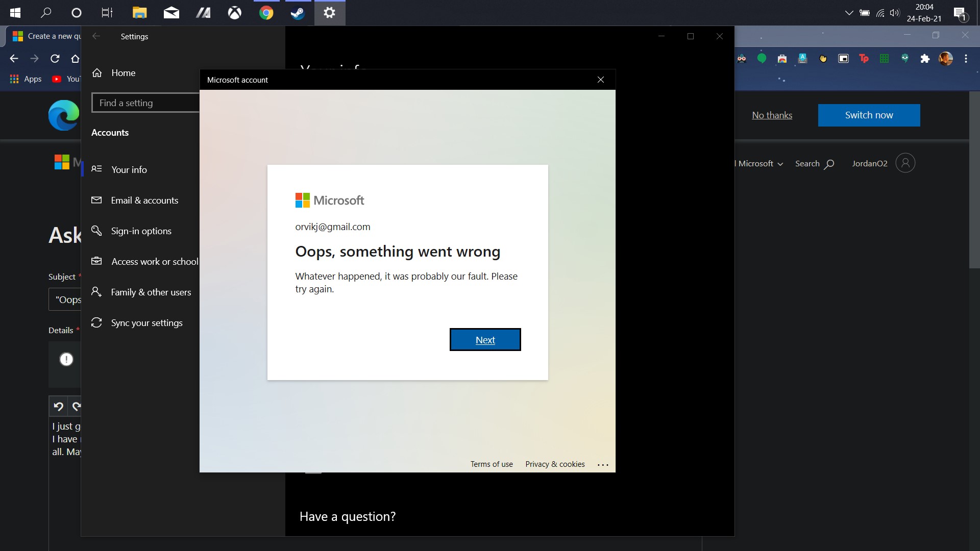
Task: Click Next button in Microsoft error dialog
Action: pos(485,340)
